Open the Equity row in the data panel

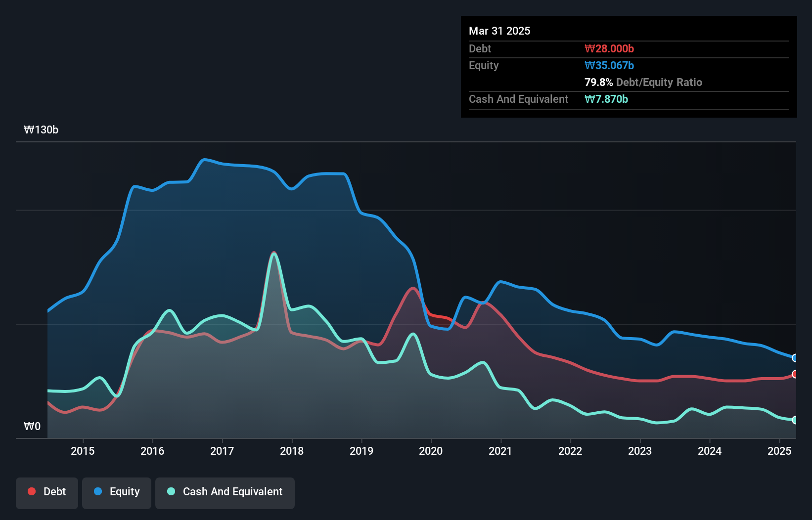[483, 65]
